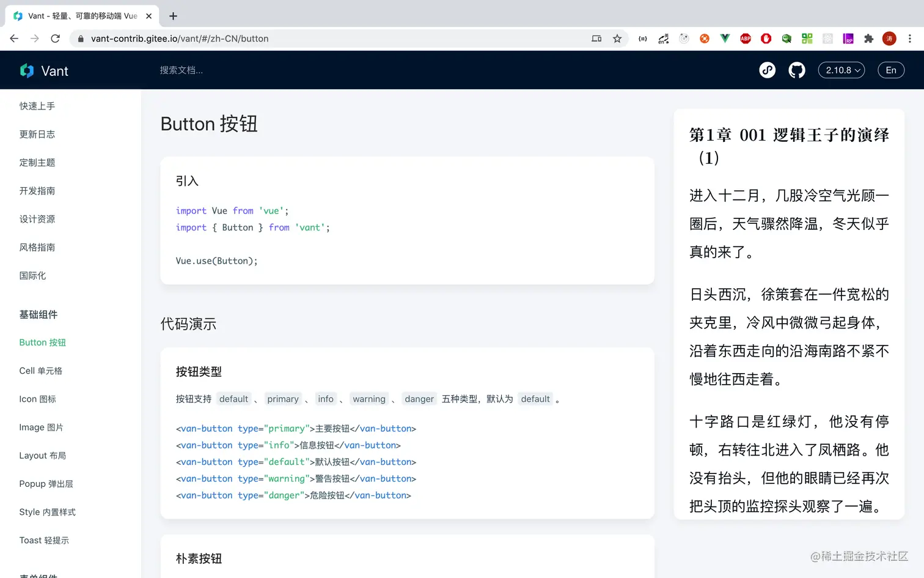Click the Vant logo icon in header

tap(27, 70)
